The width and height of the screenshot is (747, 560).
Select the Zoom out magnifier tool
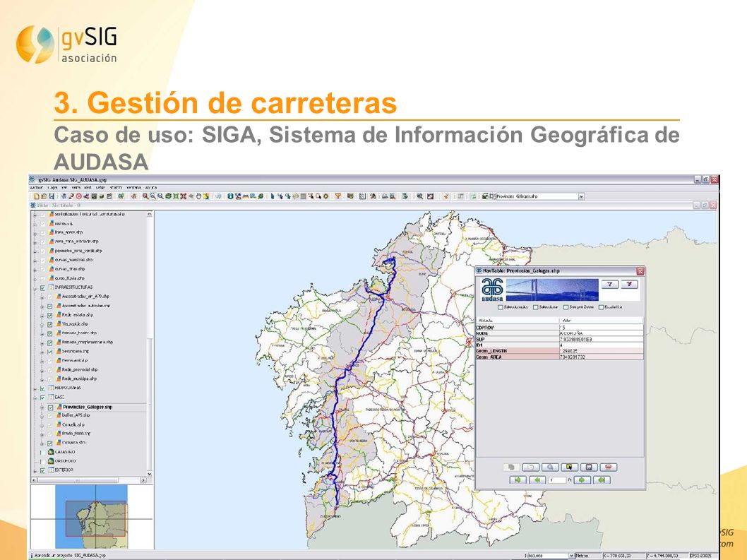click(160, 196)
